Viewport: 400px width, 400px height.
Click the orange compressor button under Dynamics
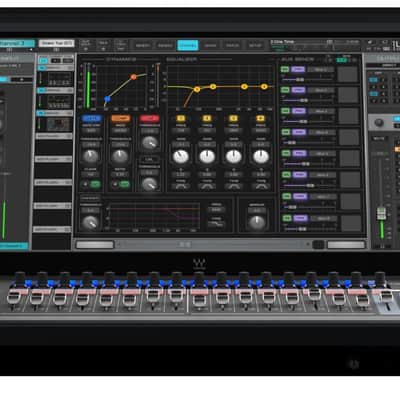click(121, 119)
